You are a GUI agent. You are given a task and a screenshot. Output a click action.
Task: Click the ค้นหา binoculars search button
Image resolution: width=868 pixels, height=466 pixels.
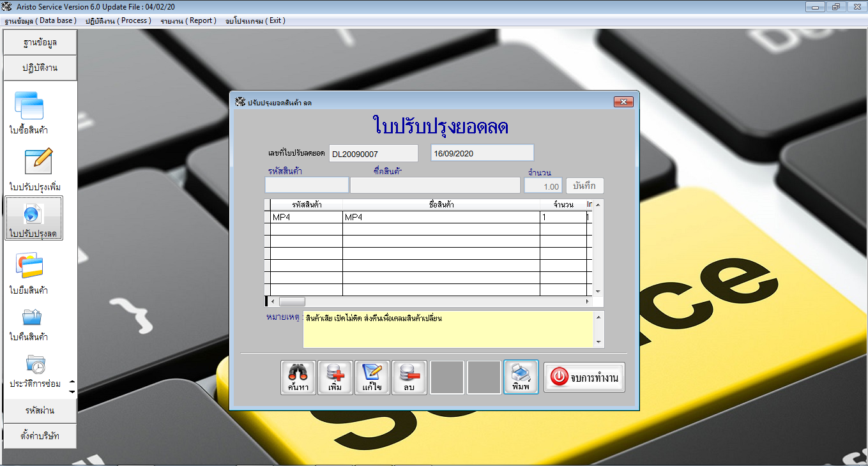tap(298, 377)
